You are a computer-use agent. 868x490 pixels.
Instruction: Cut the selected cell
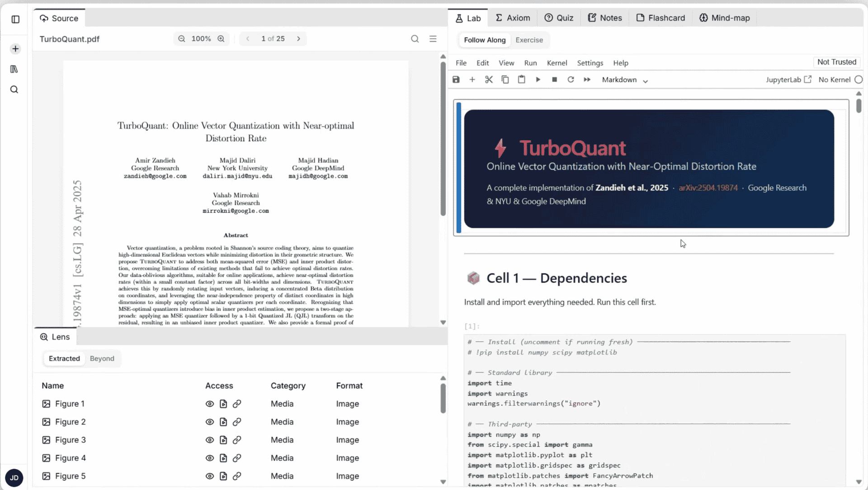click(489, 80)
